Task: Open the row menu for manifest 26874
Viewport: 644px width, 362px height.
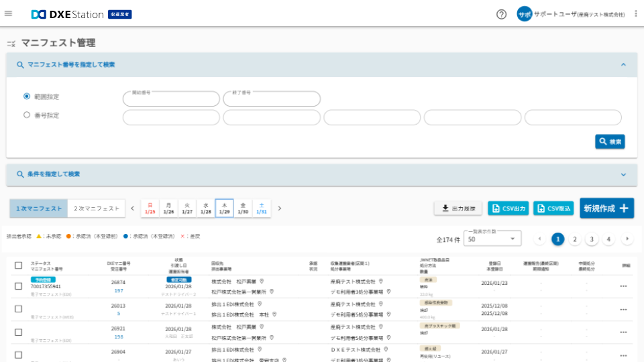Action: [623, 286]
